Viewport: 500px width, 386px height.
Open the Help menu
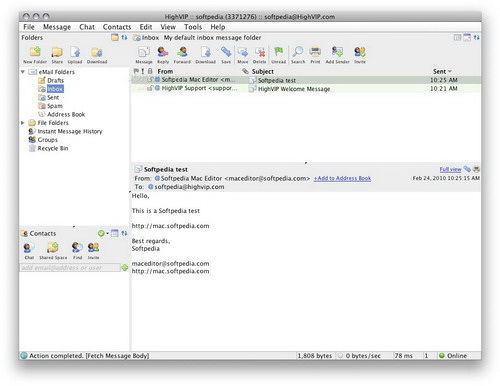pos(218,27)
